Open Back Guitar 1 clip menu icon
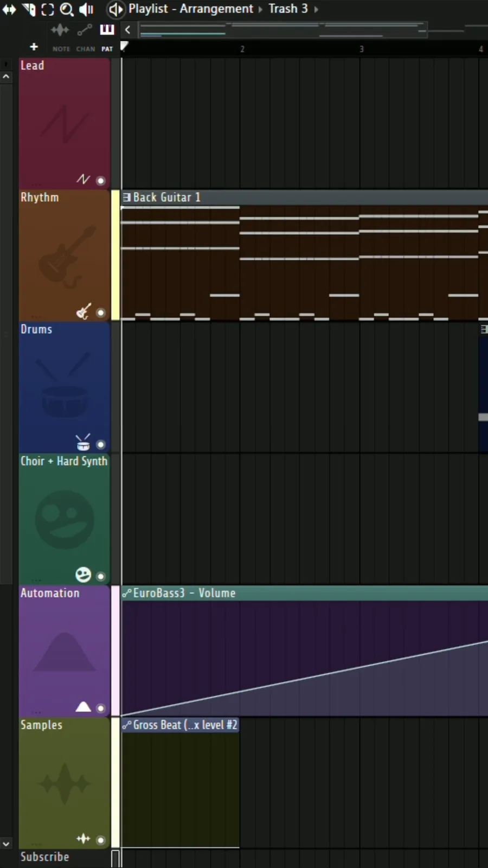Screen dimensions: 488x868 pos(126,197)
